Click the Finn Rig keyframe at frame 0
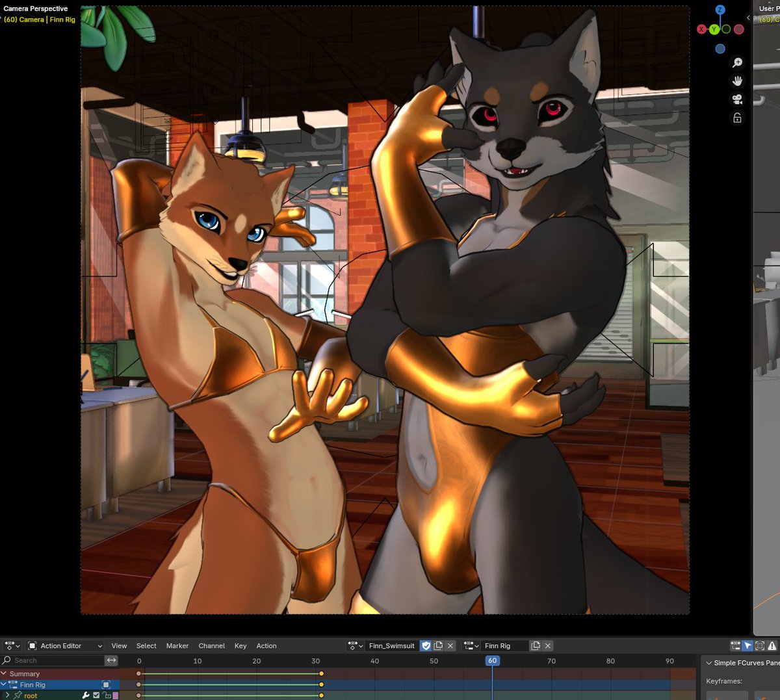 point(138,684)
